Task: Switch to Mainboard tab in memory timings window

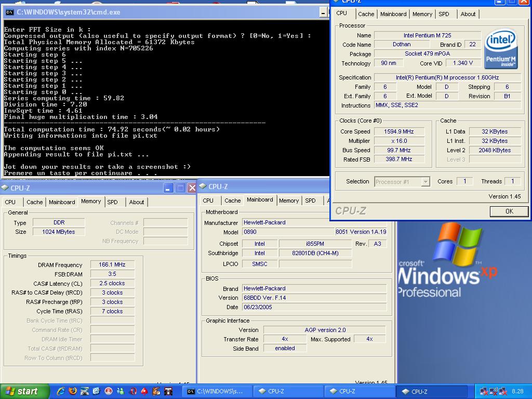Action: coord(62,202)
